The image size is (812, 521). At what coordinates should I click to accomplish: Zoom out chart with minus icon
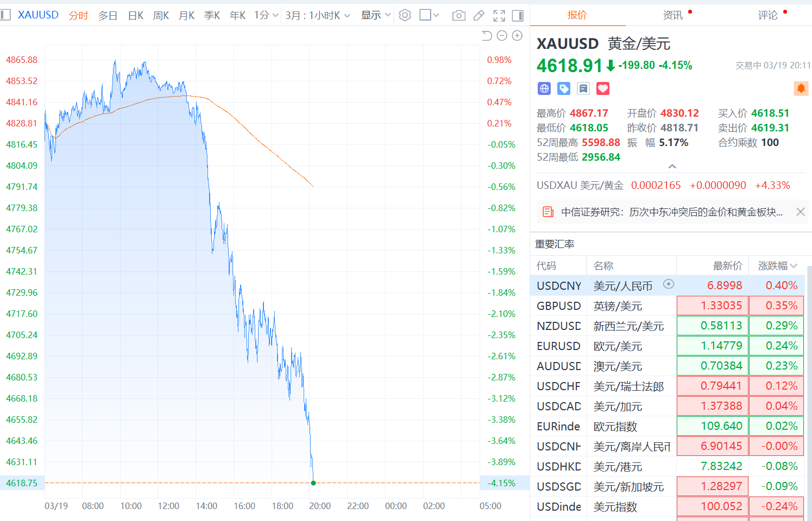point(502,36)
